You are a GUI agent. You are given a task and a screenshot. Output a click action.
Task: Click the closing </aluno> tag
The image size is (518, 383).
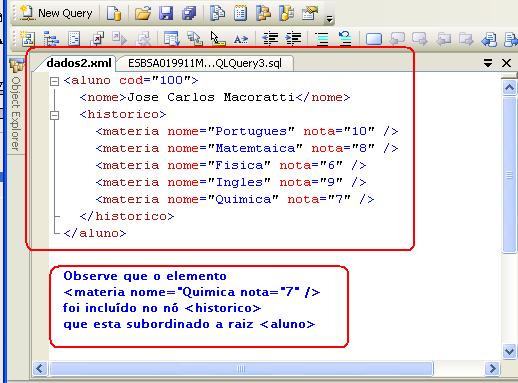(95, 233)
